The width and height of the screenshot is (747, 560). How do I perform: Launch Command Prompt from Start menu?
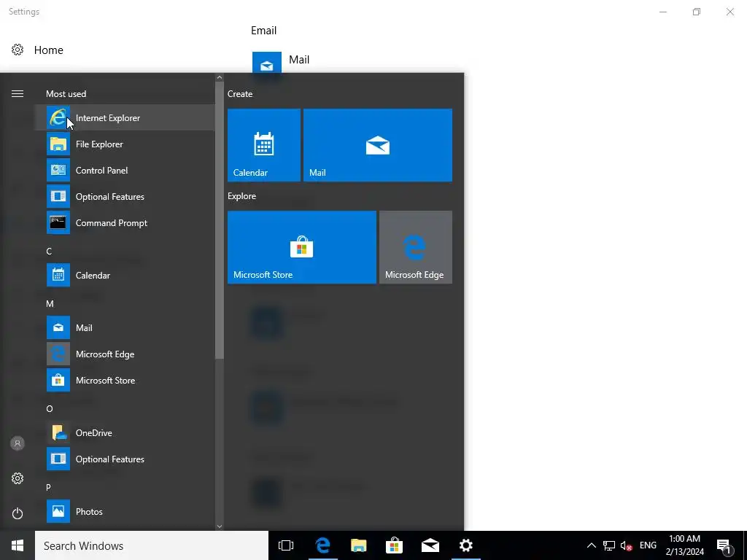125,222
